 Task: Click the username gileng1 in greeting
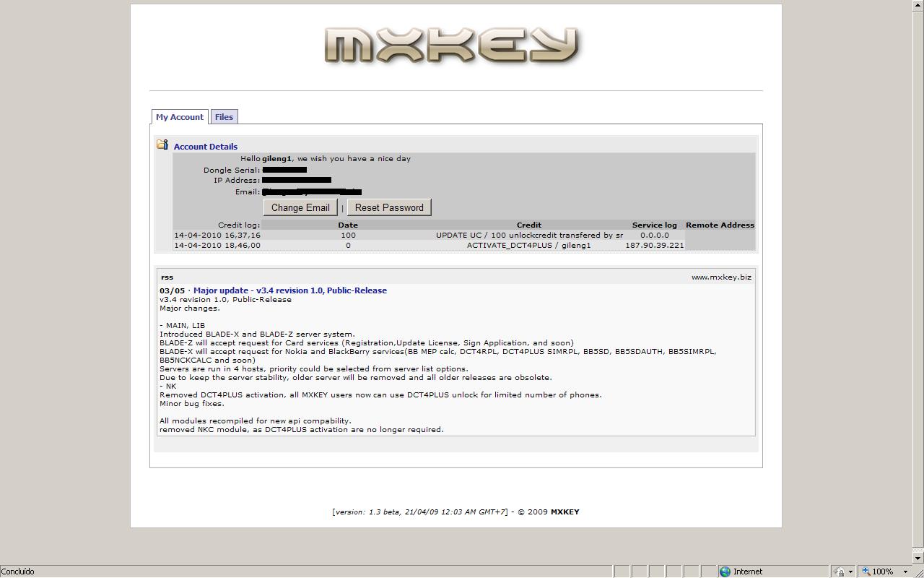276,158
